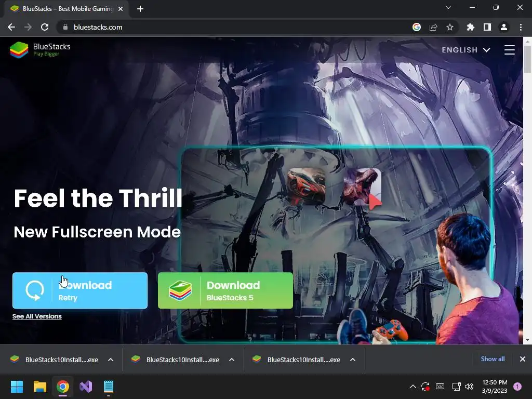Open the Windows Start menu
Screen dimensions: 532x399
click(17, 387)
